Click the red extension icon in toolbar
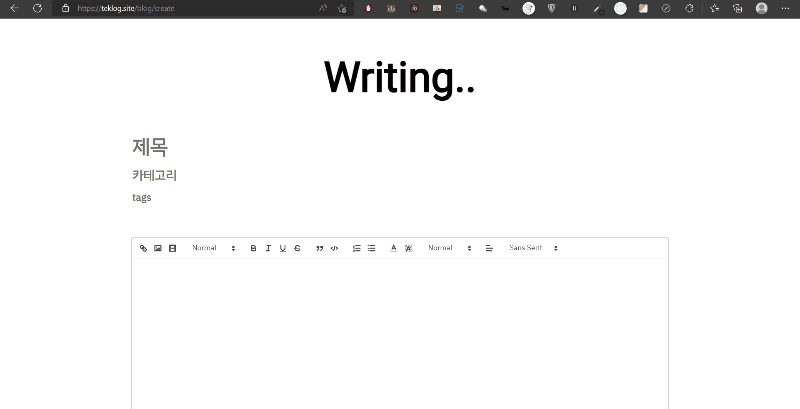The image size is (800, 409). 368,8
